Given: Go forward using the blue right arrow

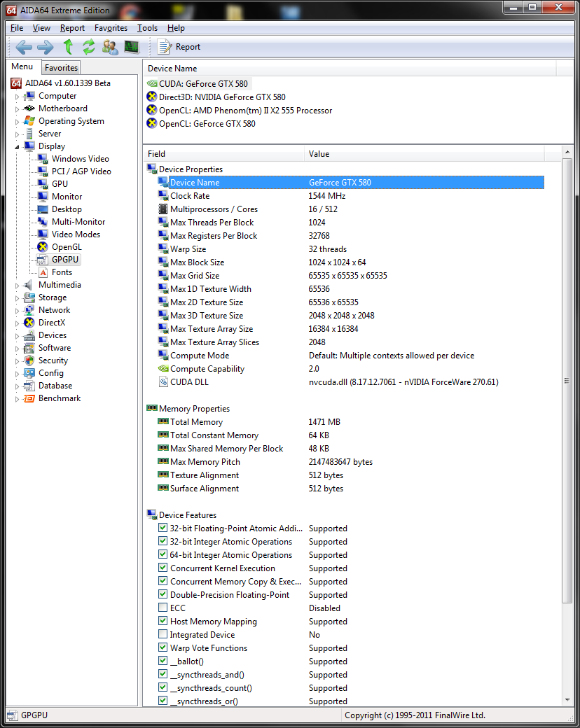Looking at the screenshot, I should click(45, 47).
